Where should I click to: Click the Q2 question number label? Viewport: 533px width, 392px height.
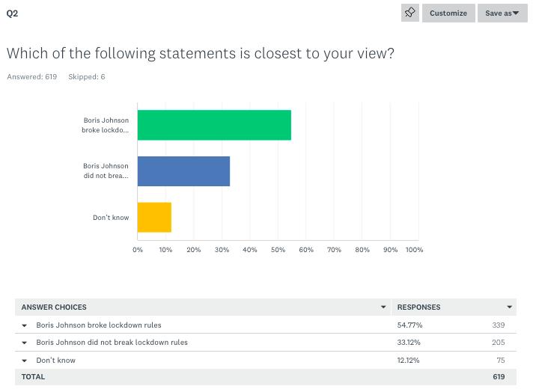tap(12, 13)
